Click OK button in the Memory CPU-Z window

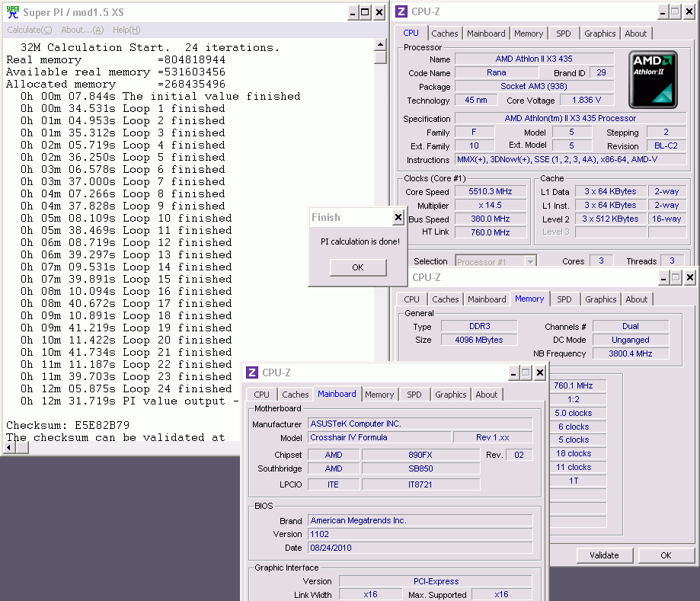point(666,555)
